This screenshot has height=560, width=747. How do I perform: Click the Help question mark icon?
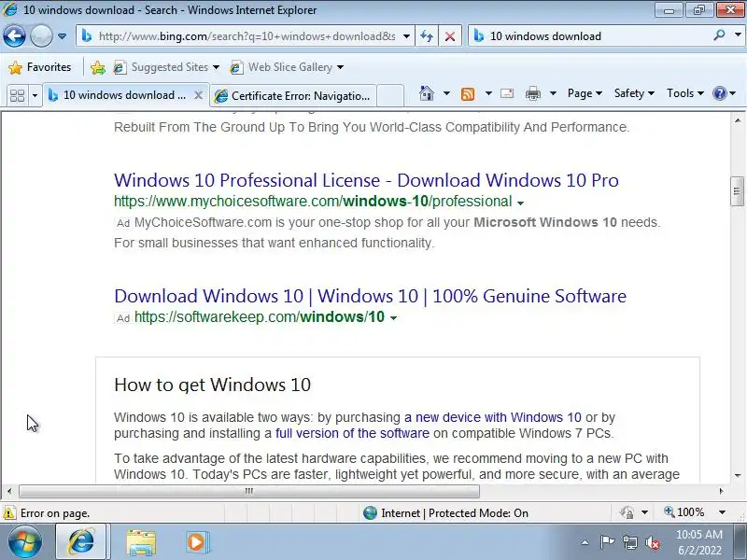719,93
